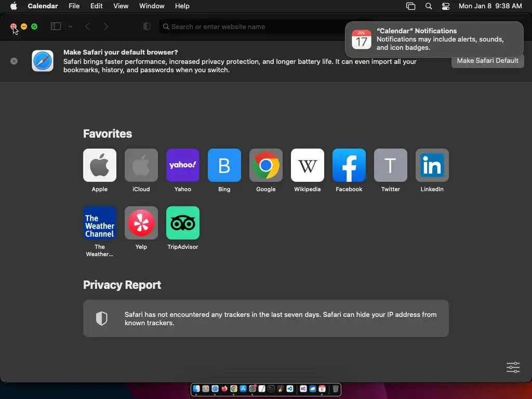The image size is (532, 399).
Task: Open Spotlight search in menu bar
Action: pyautogui.click(x=429, y=6)
